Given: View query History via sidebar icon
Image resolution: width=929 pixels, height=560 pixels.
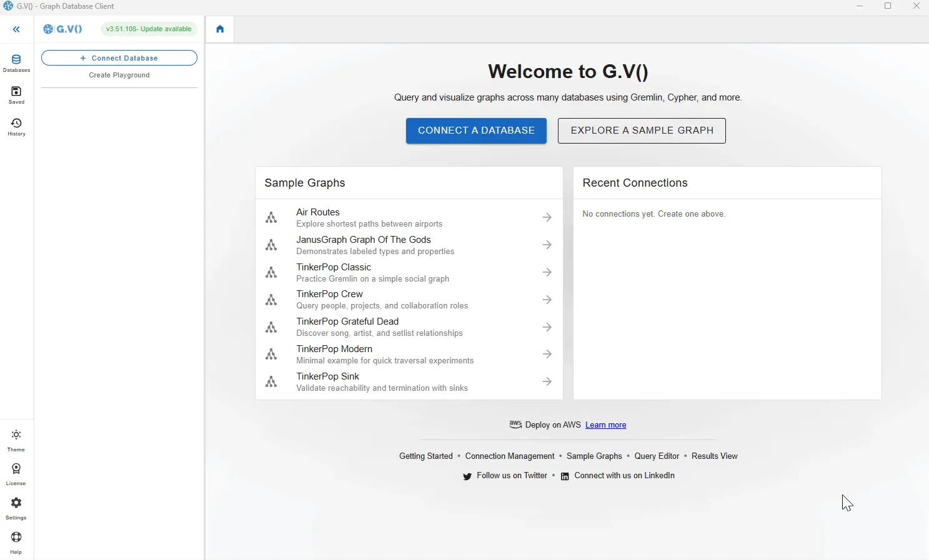Looking at the screenshot, I should 16,124.
